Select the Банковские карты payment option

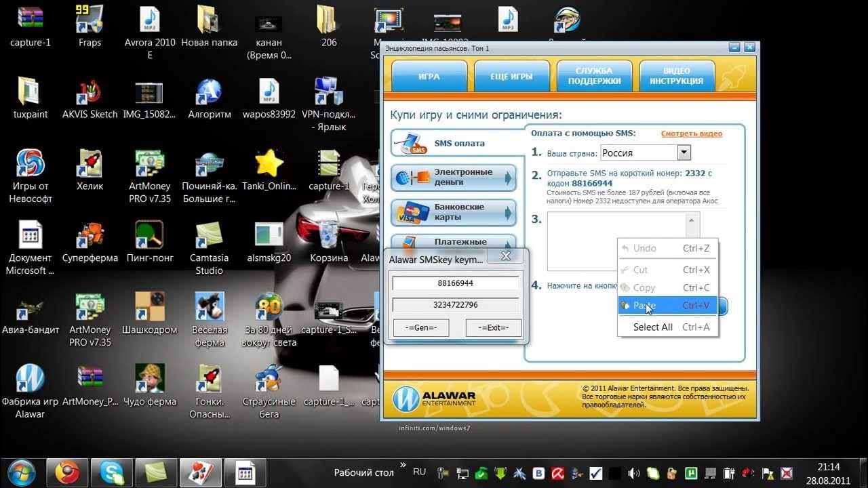453,212
